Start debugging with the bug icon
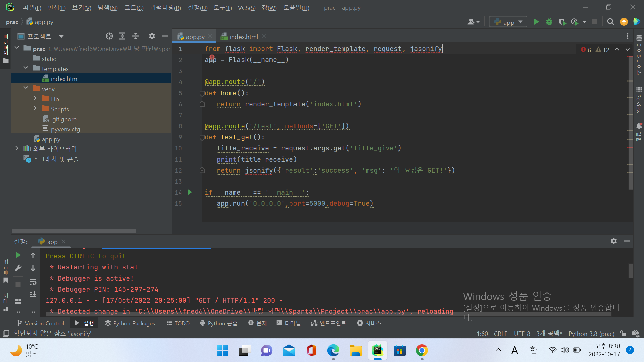The height and width of the screenshot is (362, 644). pos(549,22)
